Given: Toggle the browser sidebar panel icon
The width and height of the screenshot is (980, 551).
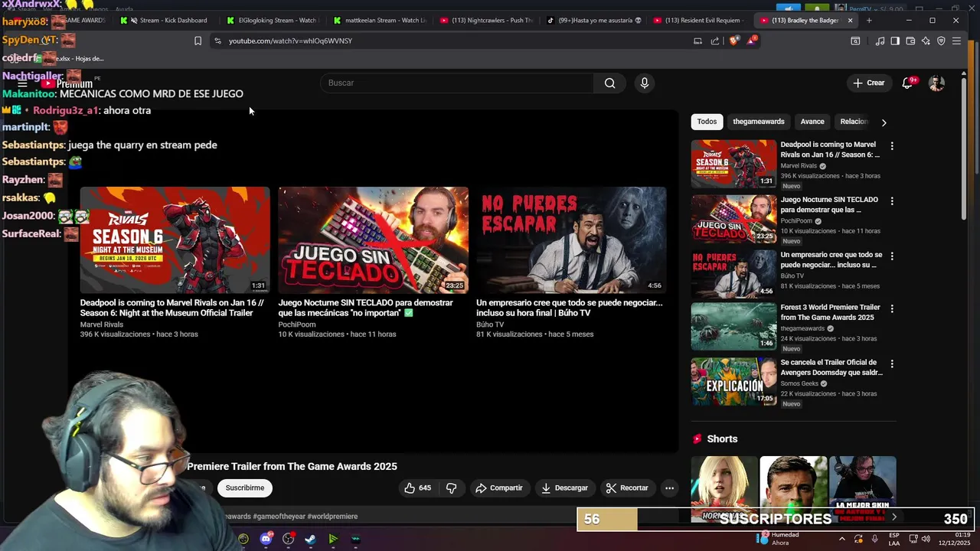Looking at the screenshot, I should coord(895,41).
